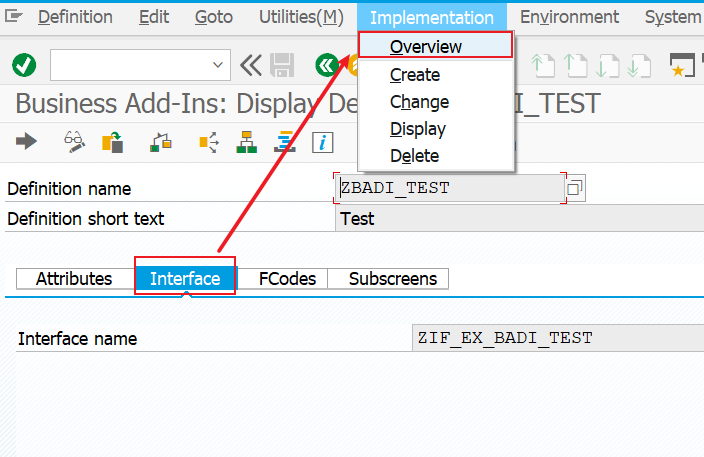Click the green Back button icon

tap(326, 66)
